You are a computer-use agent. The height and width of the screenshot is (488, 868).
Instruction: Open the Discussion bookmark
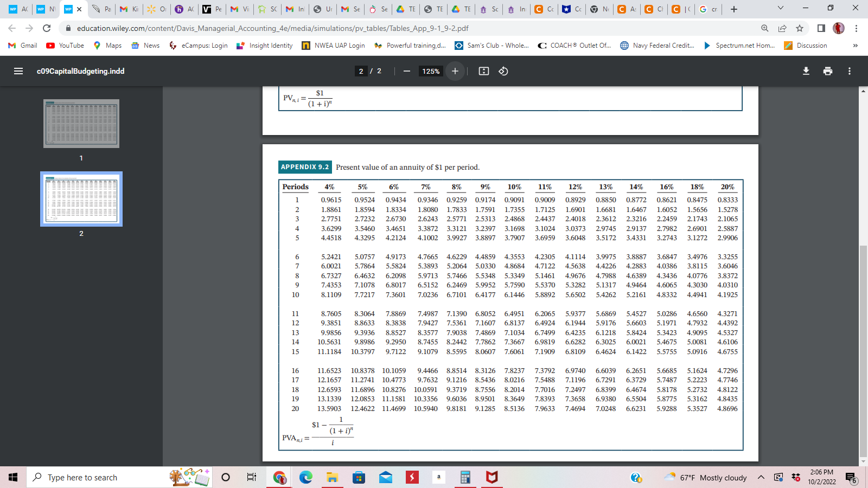tap(806, 46)
